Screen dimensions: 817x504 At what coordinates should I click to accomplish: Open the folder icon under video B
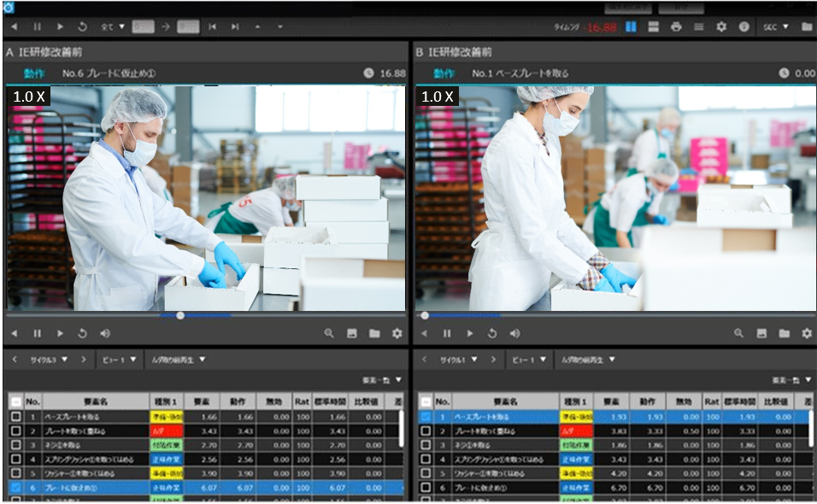click(x=784, y=332)
